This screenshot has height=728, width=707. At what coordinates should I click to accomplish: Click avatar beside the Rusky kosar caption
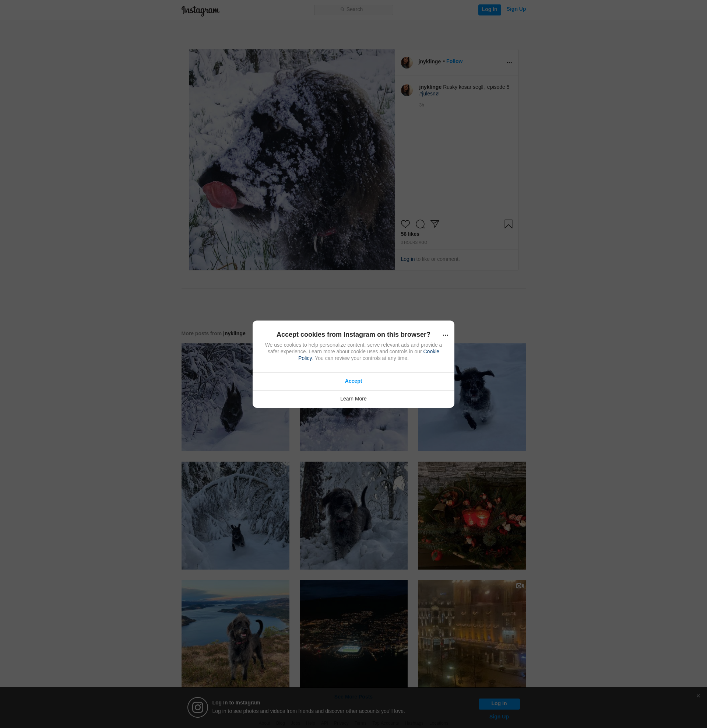click(x=407, y=90)
